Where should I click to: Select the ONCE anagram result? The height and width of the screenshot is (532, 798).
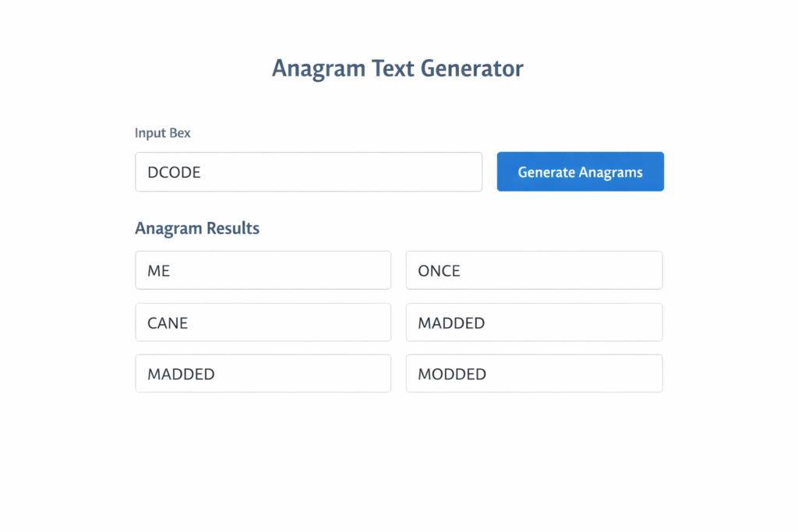(x=534, y=270)
